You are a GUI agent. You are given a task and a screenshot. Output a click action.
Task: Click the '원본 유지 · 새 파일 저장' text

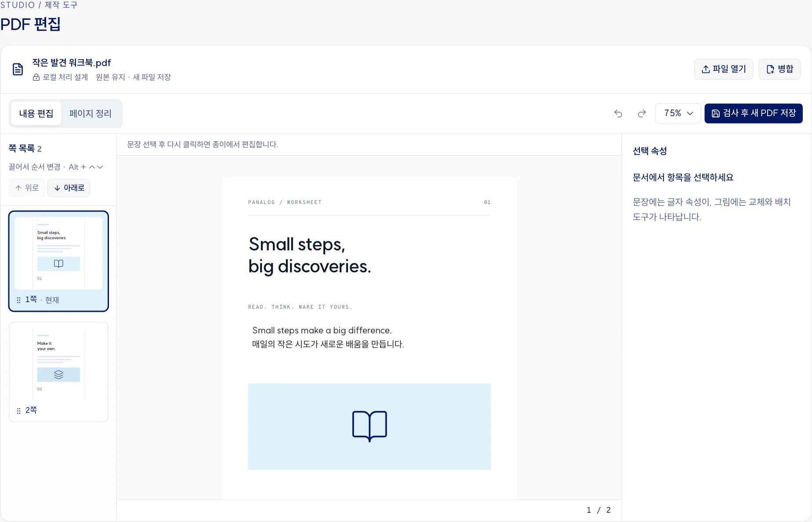[x=133, y=77]
